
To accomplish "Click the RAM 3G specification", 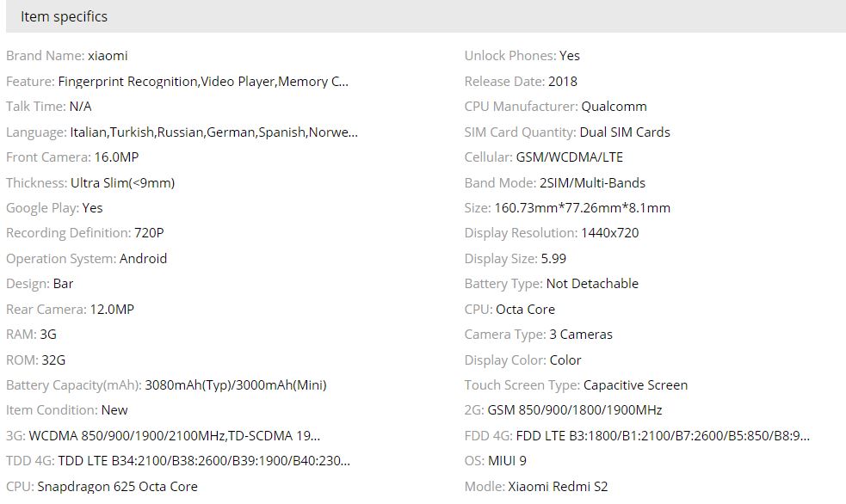I will pos(48,335).
